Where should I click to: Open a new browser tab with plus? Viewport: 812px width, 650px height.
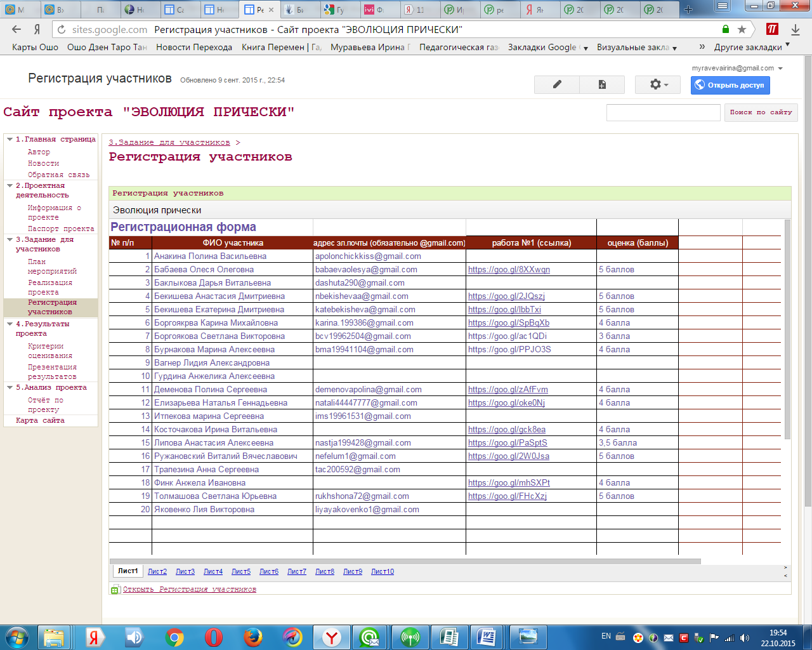pyautogui.click(x=688, y=10)
